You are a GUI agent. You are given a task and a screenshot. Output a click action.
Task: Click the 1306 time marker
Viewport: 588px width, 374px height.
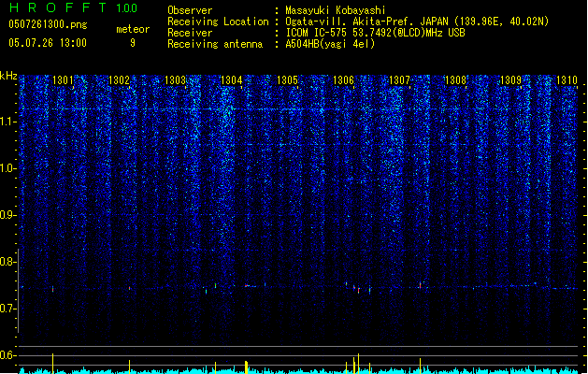point(343,80)
